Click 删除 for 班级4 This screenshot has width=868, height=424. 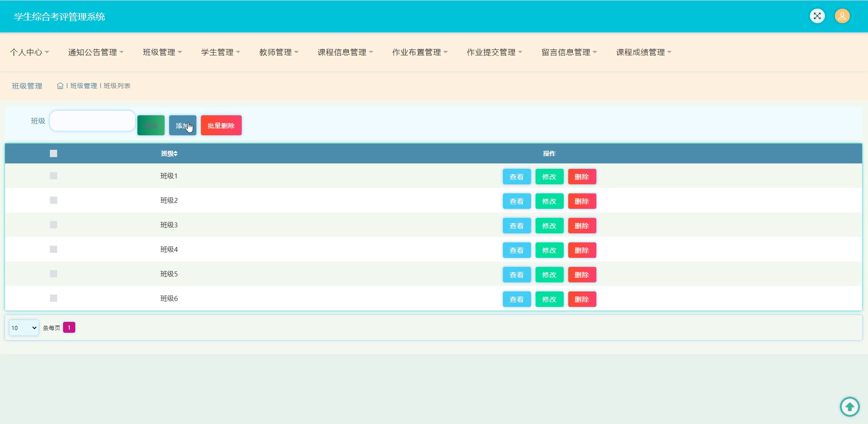point(582,250)
